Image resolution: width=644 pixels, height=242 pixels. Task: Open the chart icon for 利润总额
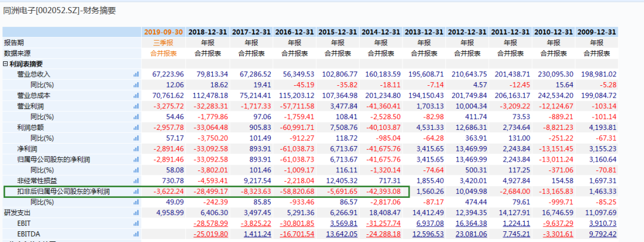(136, 128)
